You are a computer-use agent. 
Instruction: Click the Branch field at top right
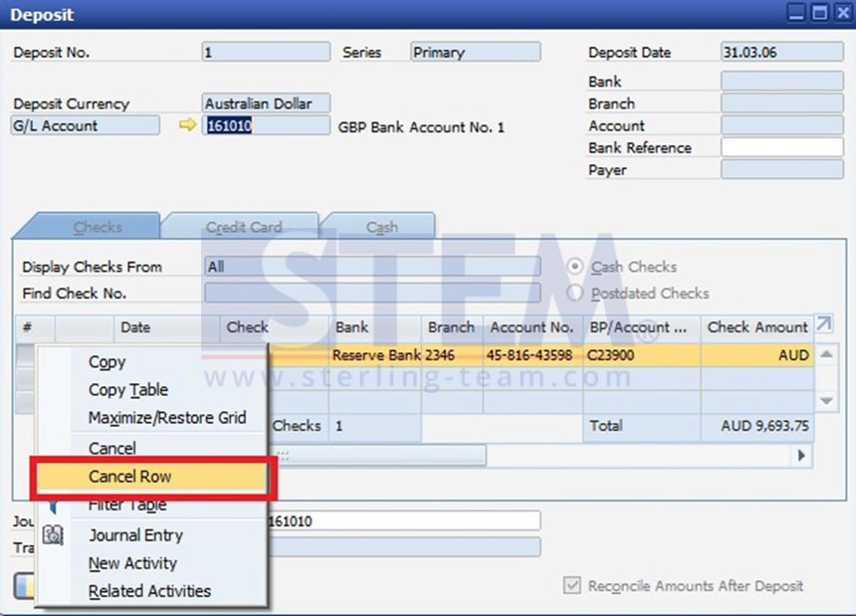click(x=781, y=103)
